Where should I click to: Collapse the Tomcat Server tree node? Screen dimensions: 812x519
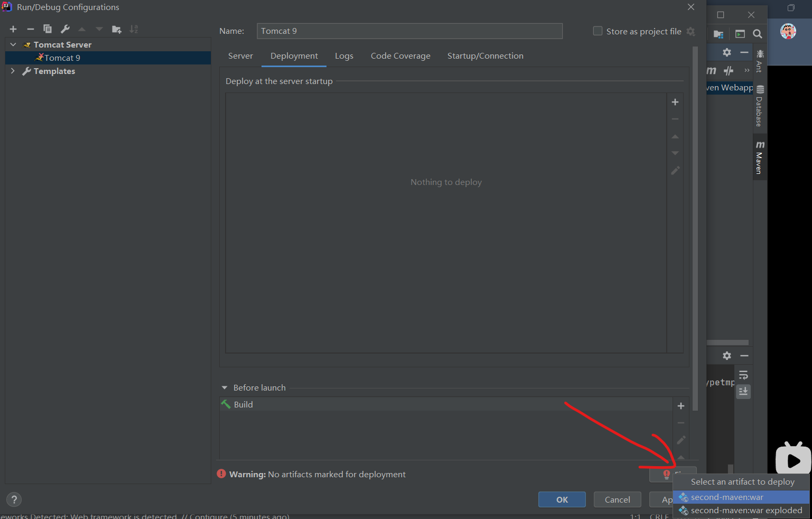coord(13,44)
